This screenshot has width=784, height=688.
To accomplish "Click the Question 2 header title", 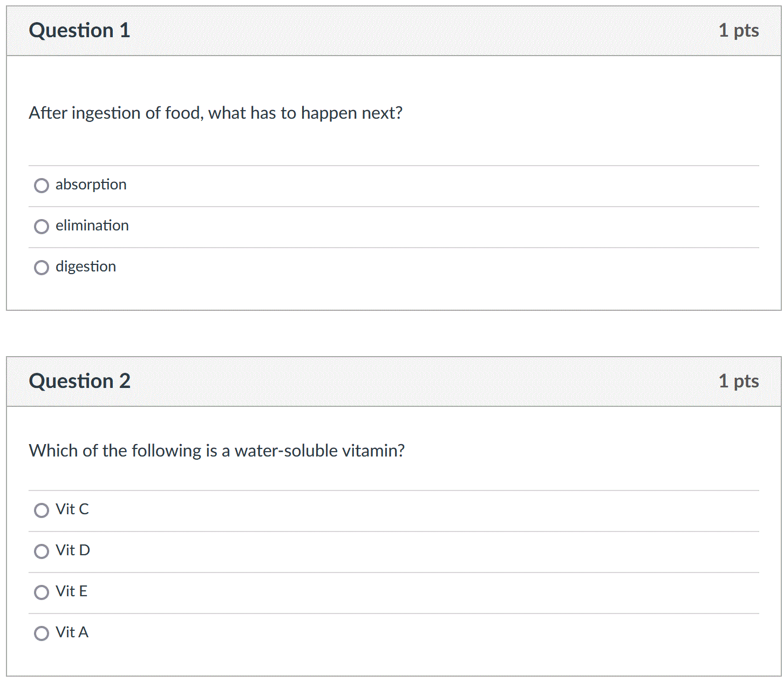I will 80,382.
